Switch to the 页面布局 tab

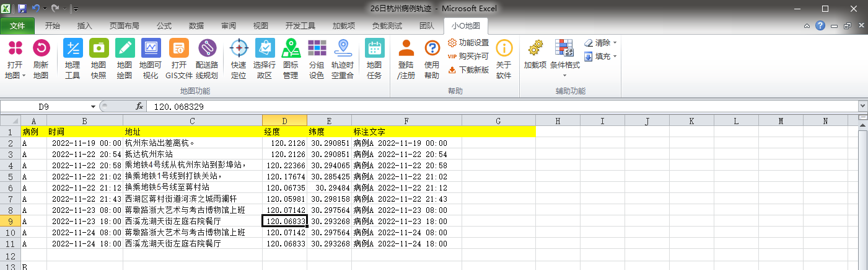[124, 26]
